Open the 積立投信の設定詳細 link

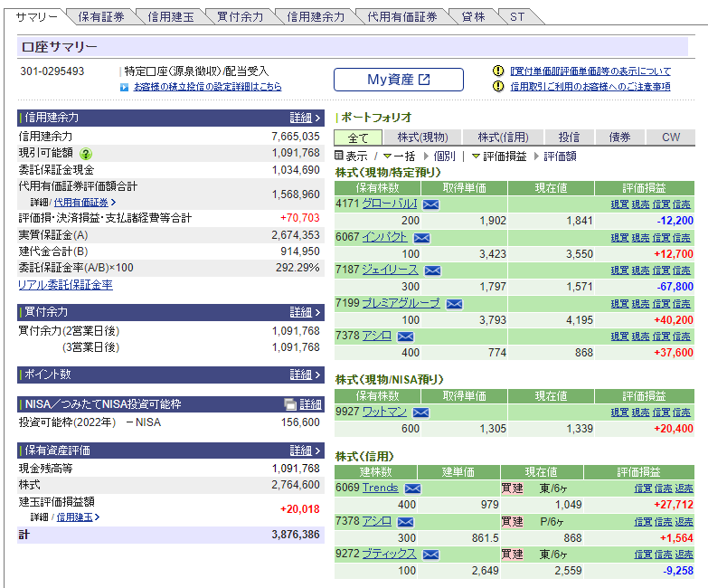click(x=208, y=87)
